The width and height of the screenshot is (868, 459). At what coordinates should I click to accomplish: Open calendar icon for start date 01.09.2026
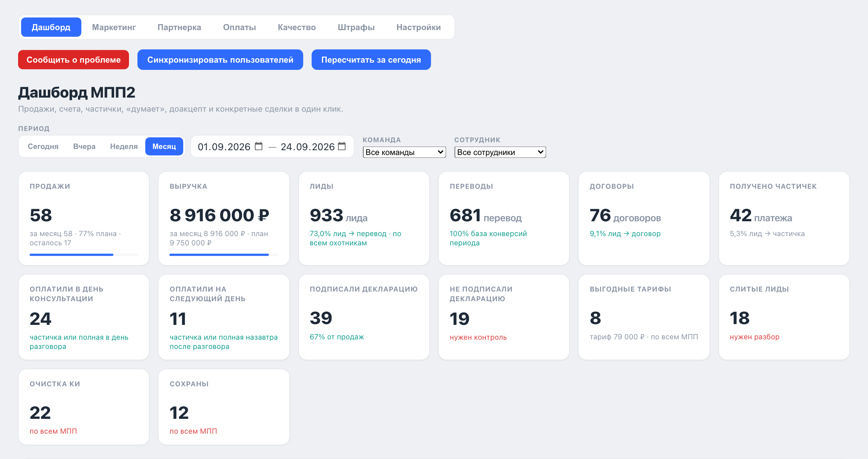(259, 146)
